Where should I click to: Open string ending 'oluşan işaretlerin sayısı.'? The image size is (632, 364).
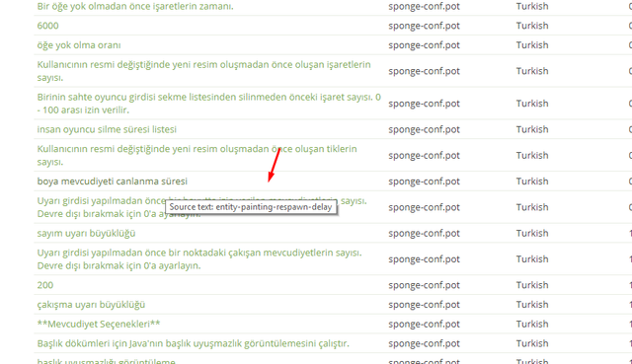tap(203, 71)
